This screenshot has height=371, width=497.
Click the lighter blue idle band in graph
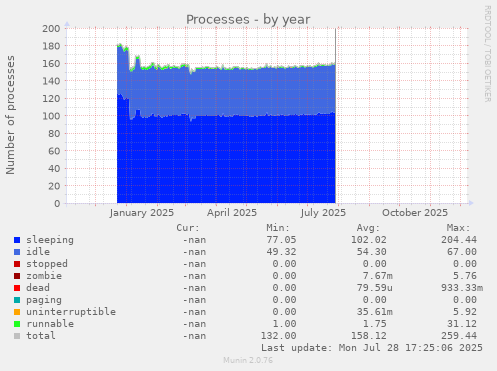tap(227, 92)
